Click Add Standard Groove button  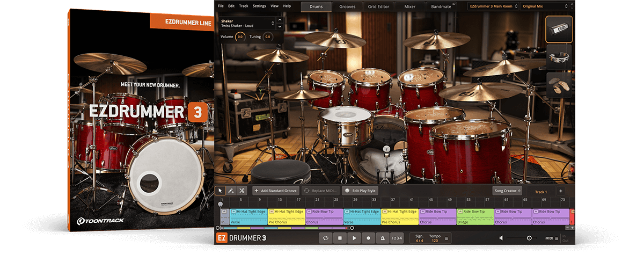[x=275, y=191]
